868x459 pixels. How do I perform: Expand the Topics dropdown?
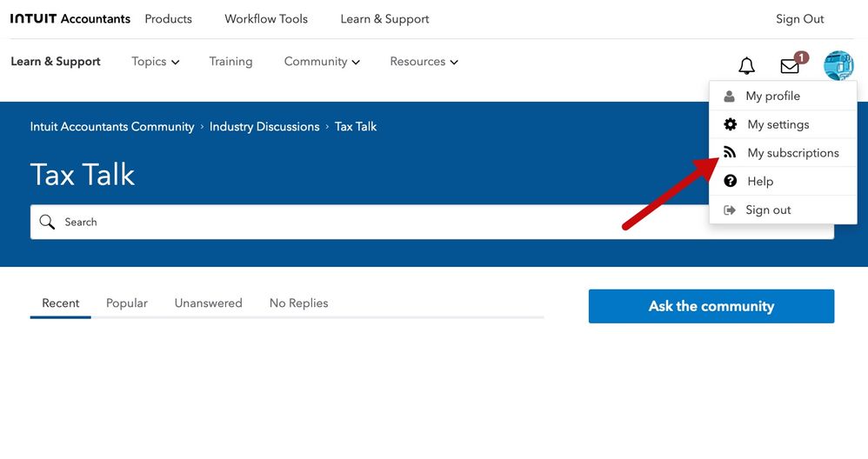pyautogui.click(x=155, y=62)
